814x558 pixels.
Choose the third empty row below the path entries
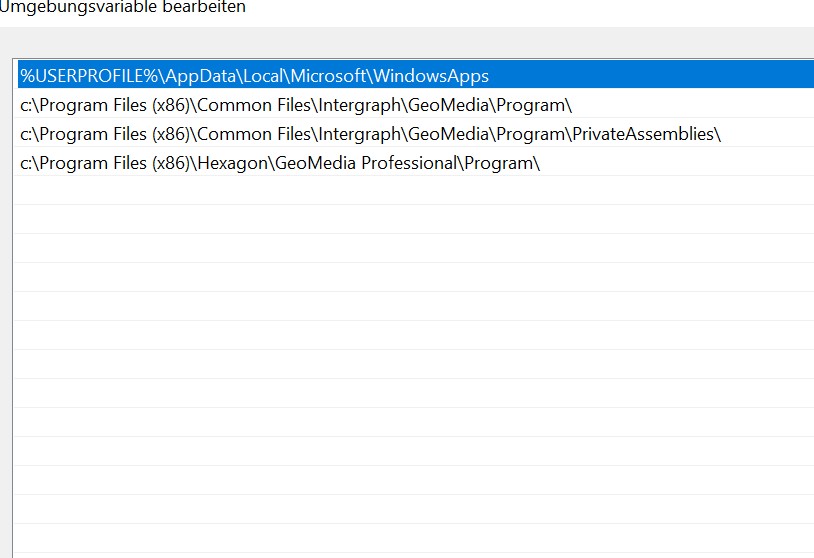[x=400, y=249]
